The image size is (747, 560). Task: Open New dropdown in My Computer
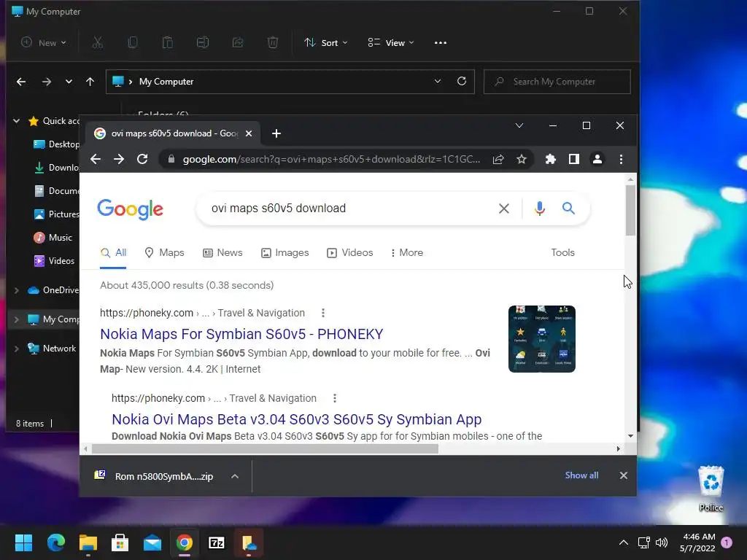(43, 43)
